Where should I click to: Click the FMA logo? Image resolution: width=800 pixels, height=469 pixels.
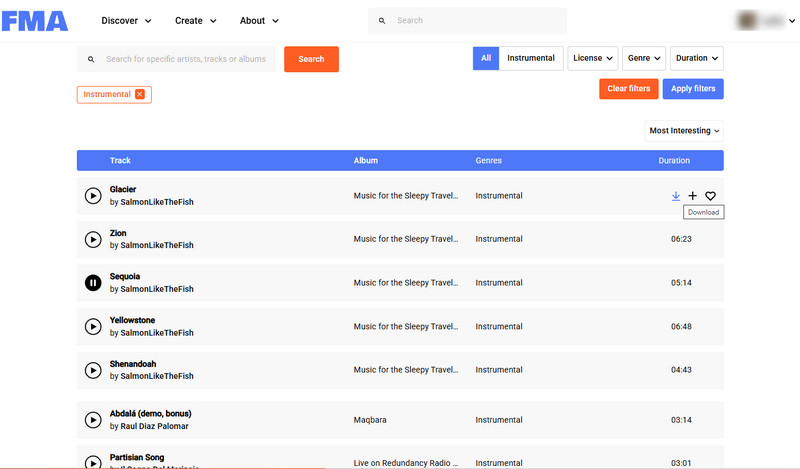click(35, 21)
